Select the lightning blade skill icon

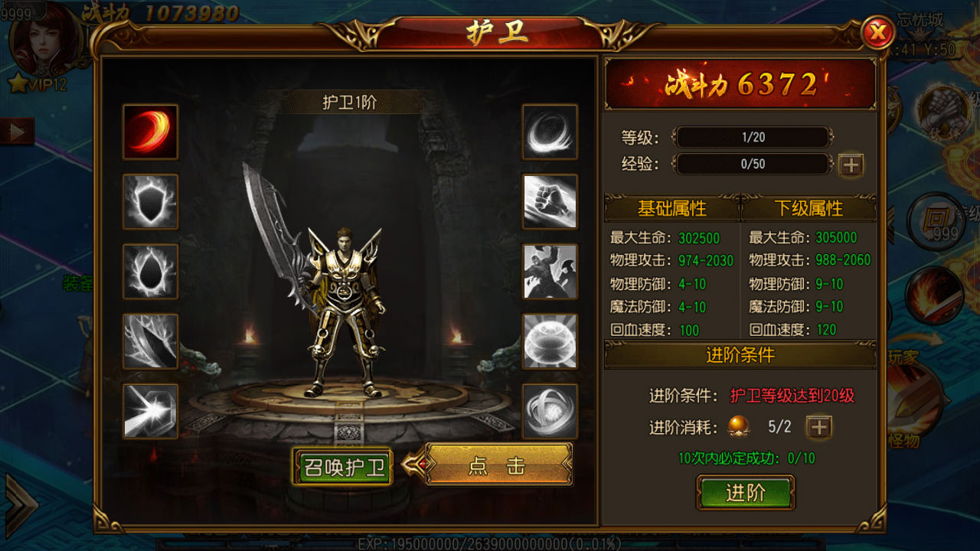(x=150, y=341)
